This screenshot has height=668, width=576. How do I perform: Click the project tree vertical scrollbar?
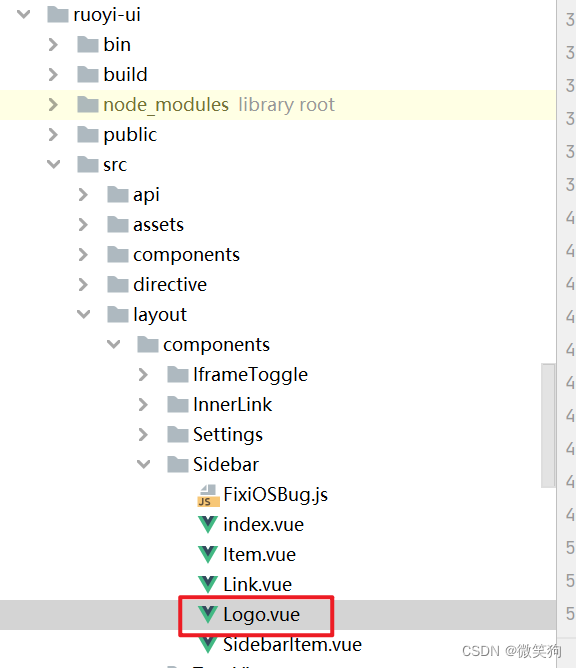pyautogui.click(x=548, y=425)
